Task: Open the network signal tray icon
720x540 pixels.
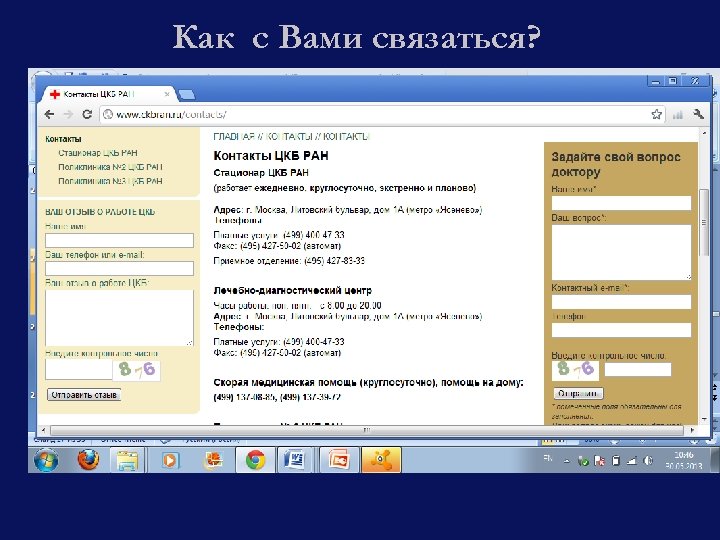Action: click(x=632, y=461)
